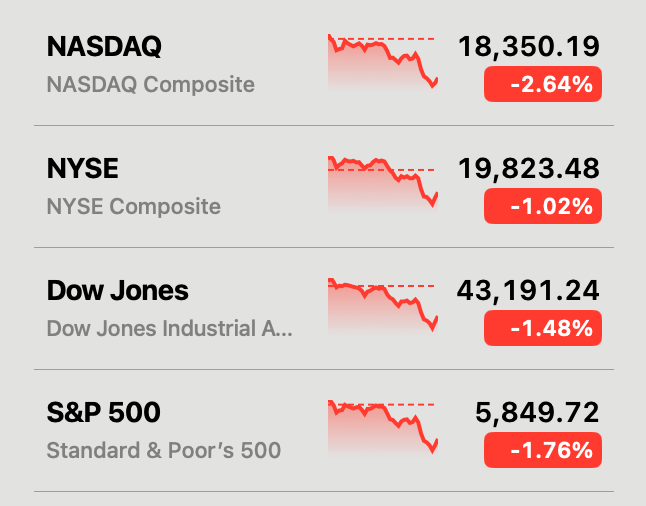
Task: Toggle the NYSE -1.02% change badge
Action: coord(543,207)
